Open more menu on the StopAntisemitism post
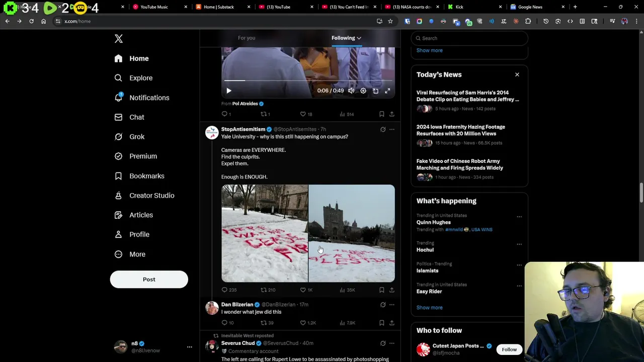The image size is (644, 362). (x=392, y=129)
